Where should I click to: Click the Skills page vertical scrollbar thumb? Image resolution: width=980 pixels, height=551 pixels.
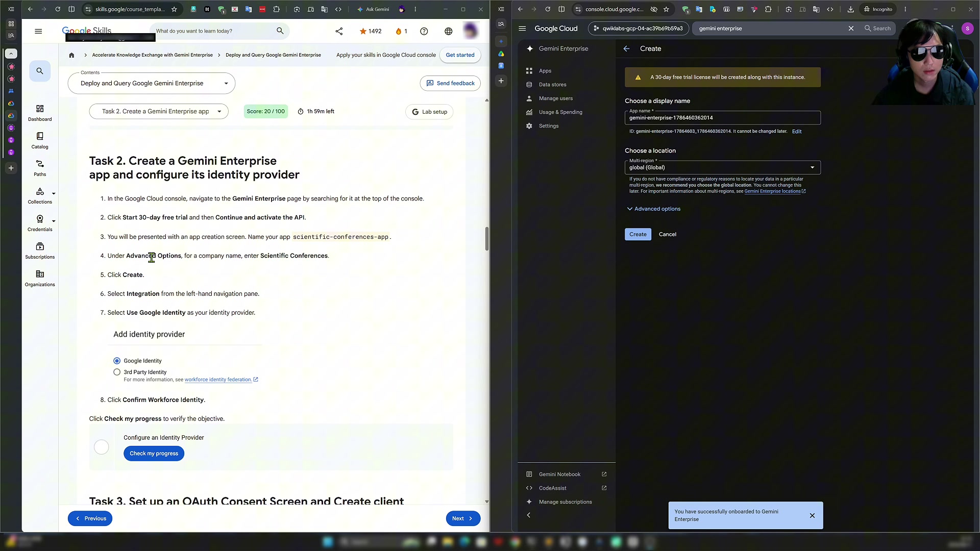487,239
